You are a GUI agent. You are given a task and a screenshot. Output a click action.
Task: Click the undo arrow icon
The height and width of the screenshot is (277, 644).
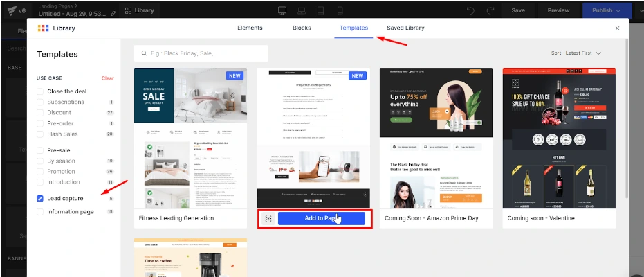[x=471, y=10]
